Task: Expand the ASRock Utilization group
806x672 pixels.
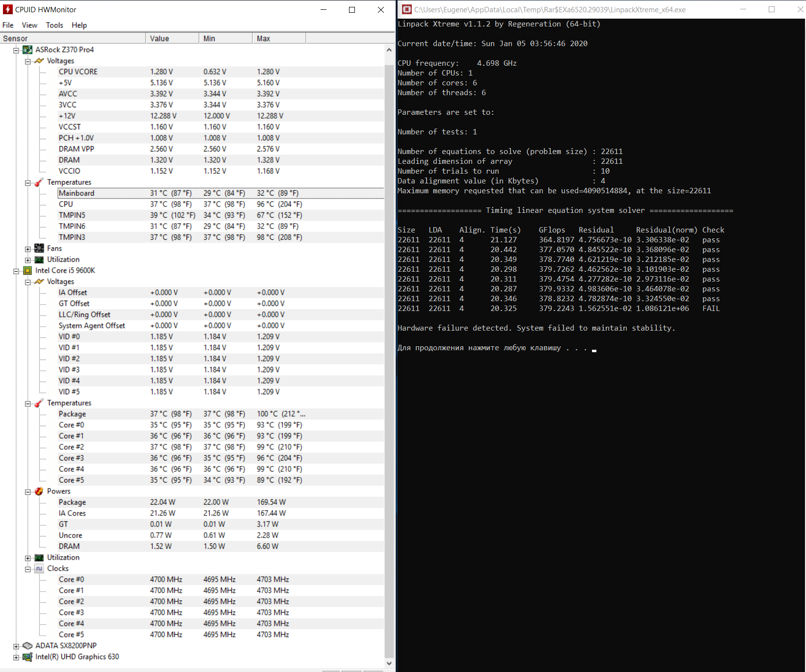Action: point(28,260)
